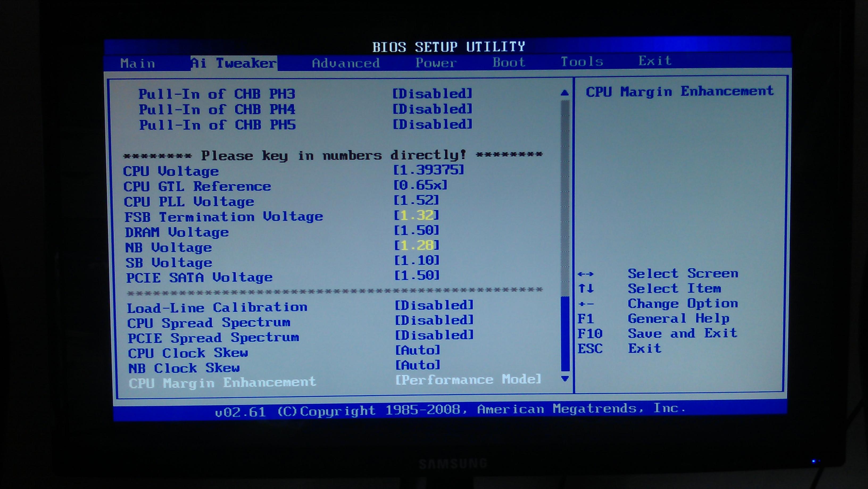This screenshot has height=489, width=868.
Task: Toggle PCIE Spread Spectrum Disabled value
Action: click(x=434, y=335)
